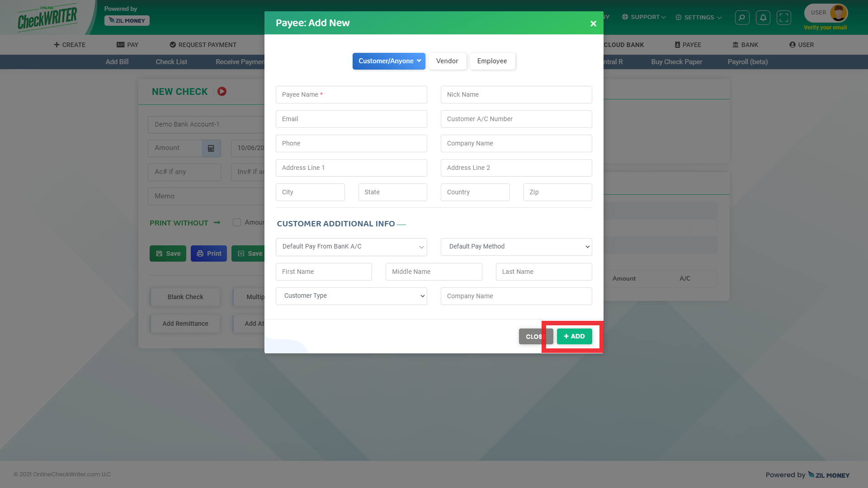Close the Payee dialog with X icon
The height and width of the screenshot is (488, 868).
(593, 23)
